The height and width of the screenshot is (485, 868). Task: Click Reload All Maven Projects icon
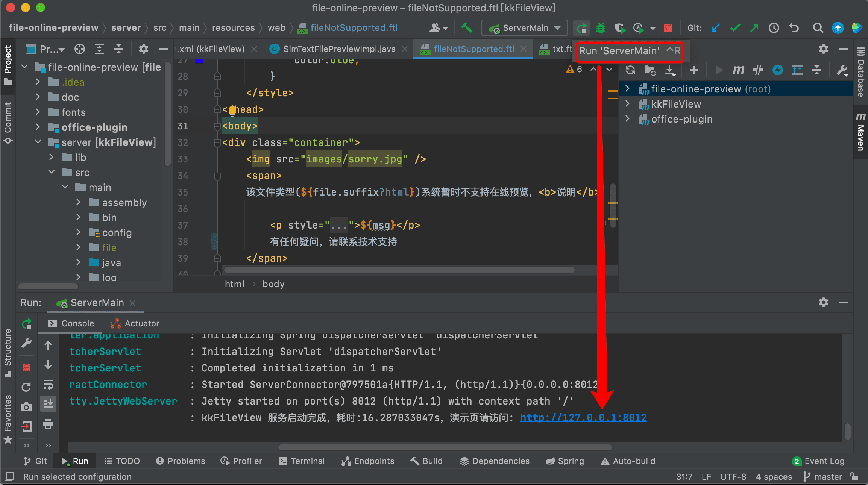[630, 70]
